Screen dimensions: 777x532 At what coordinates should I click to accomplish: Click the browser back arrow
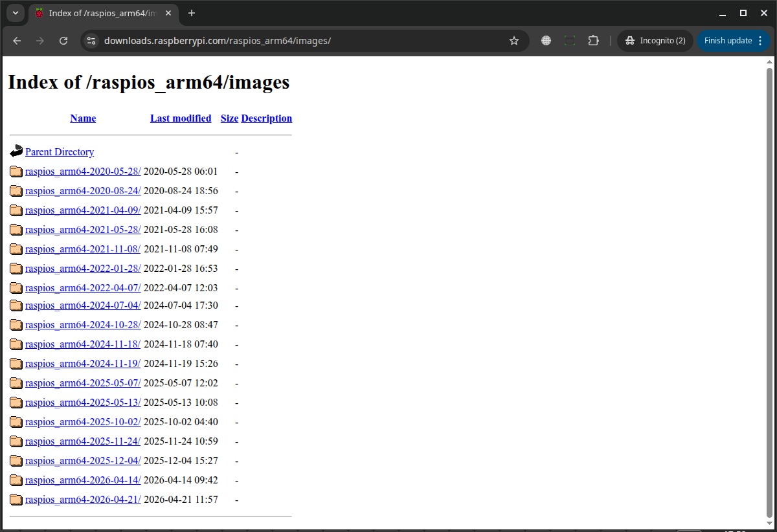pos(17,41)
